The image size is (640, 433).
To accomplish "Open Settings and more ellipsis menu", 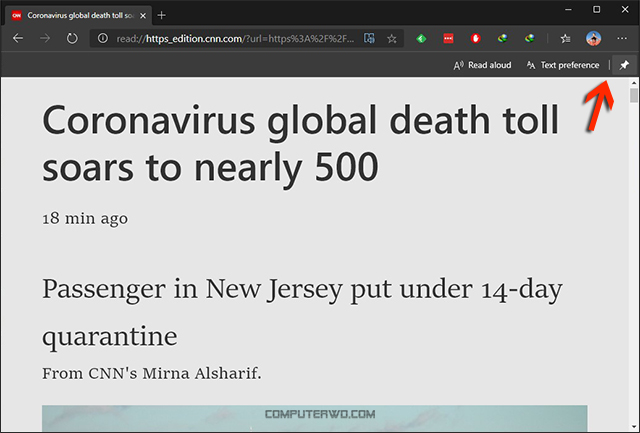I will (622, 38).
